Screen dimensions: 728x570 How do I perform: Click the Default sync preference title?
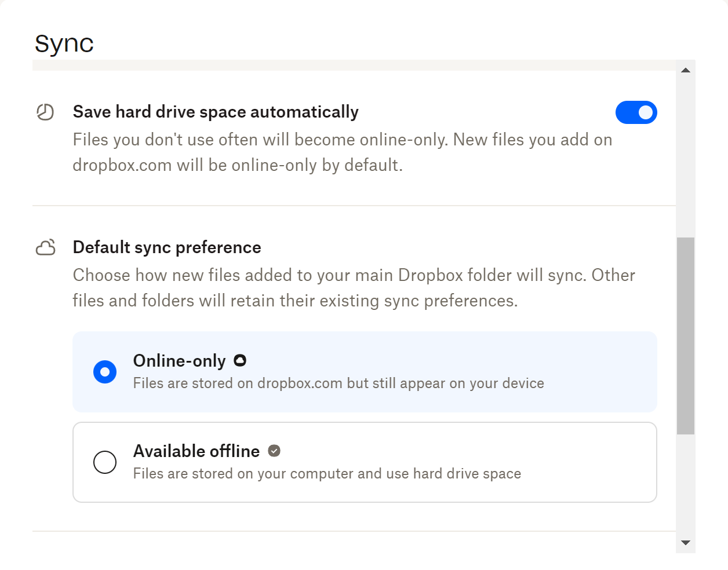167,247
